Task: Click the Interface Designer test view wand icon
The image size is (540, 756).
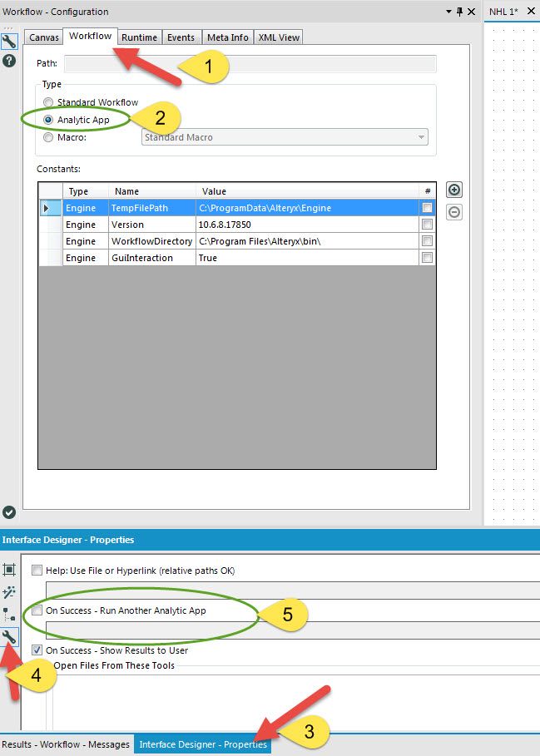Action: tap(9, 592)
